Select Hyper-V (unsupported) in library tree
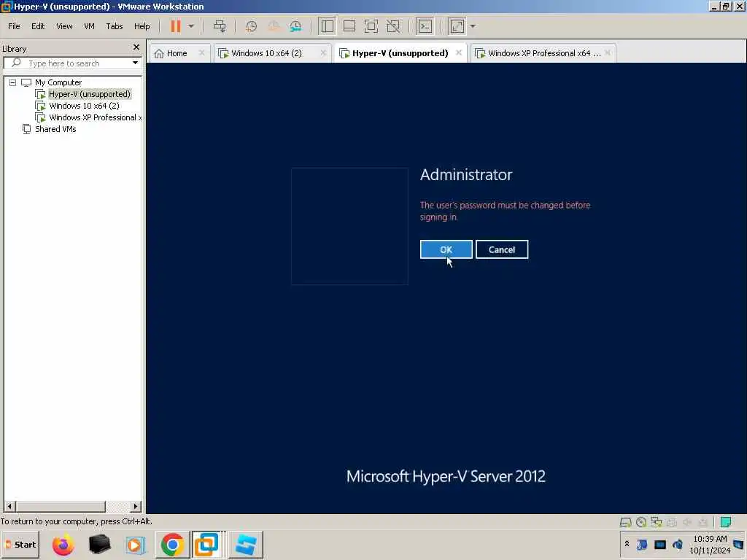This screenshot has width=747, height=560. (x=89, y=94)
